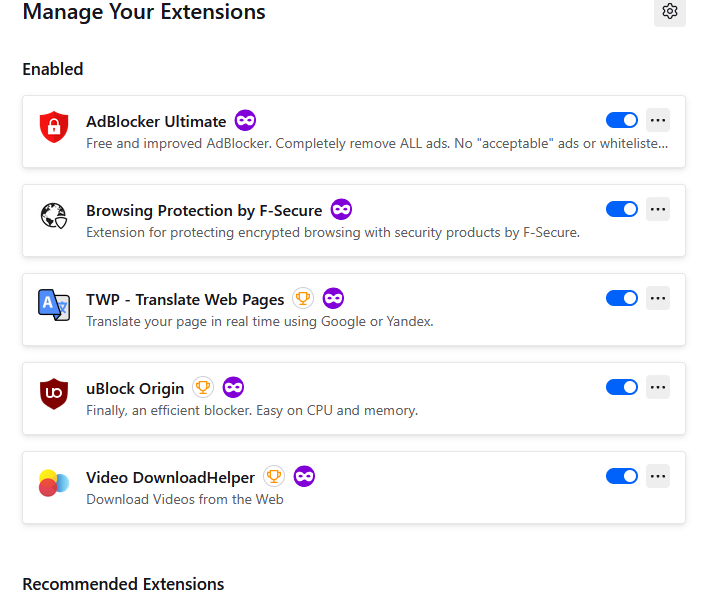The width and height of the screenshot is (721, 597).
Task: Open the gear tools menu for all extensions
Action: (670, 12)
